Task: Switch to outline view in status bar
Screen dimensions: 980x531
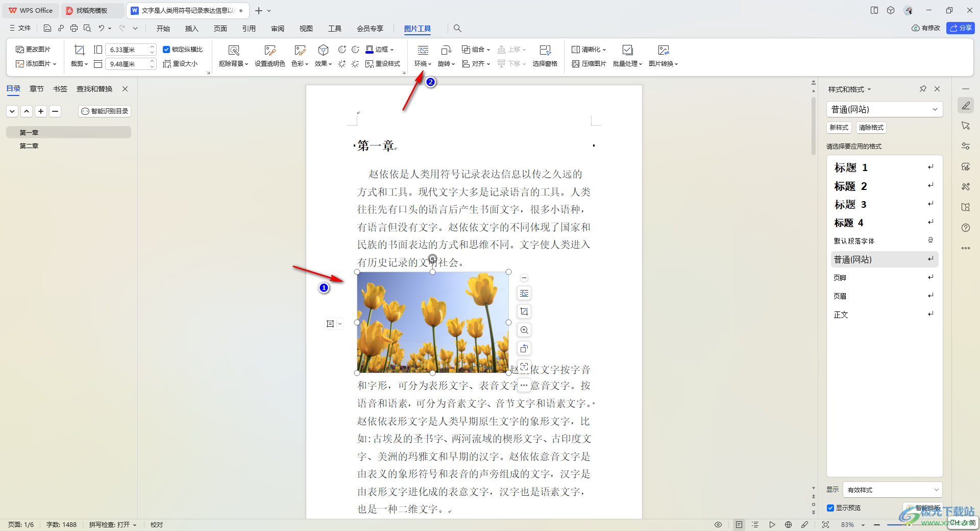Action: tap(755, 524)
